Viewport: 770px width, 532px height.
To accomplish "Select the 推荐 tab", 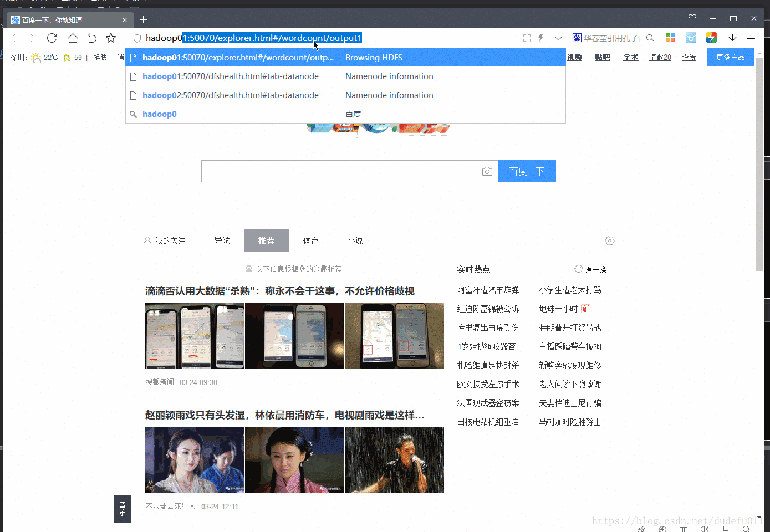I will coord(267,241).
